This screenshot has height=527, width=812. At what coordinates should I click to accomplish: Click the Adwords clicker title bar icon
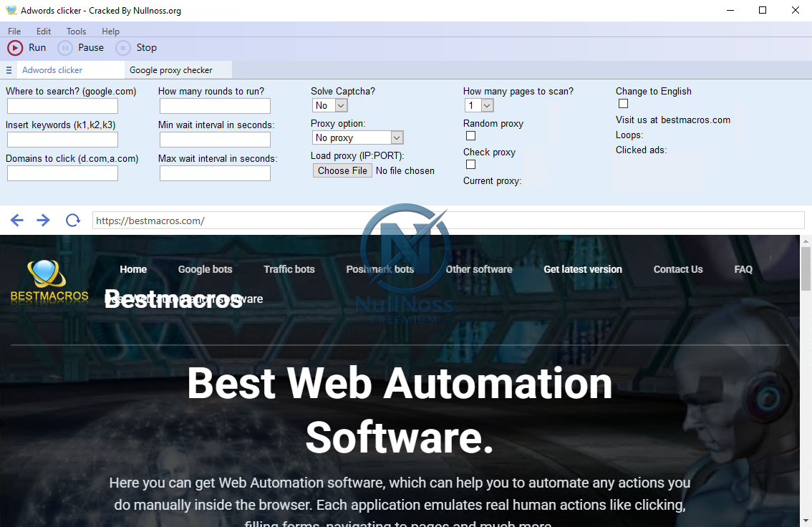(x=11, y=10)
